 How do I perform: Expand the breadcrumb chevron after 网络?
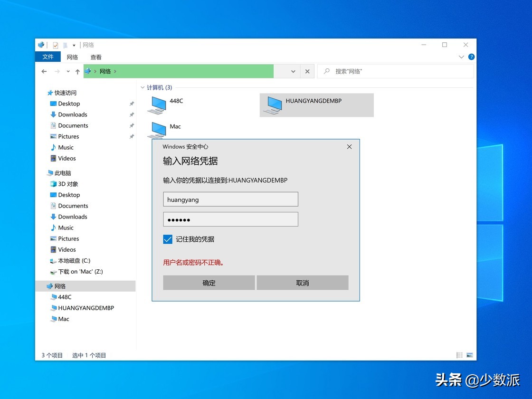115,71
